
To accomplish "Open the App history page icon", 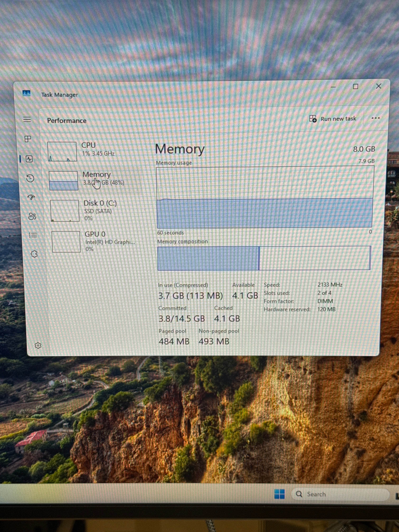I will [x=30, y=178].
